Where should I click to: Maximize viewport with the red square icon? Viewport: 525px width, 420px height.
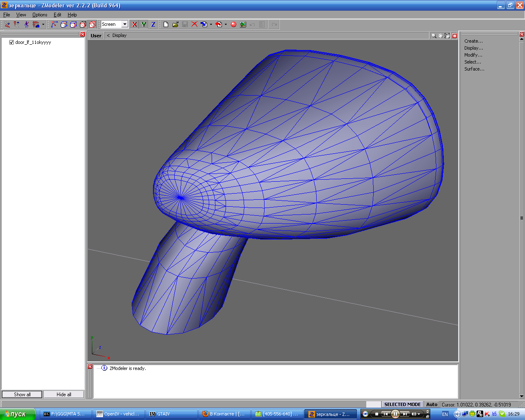coord(454,36)
